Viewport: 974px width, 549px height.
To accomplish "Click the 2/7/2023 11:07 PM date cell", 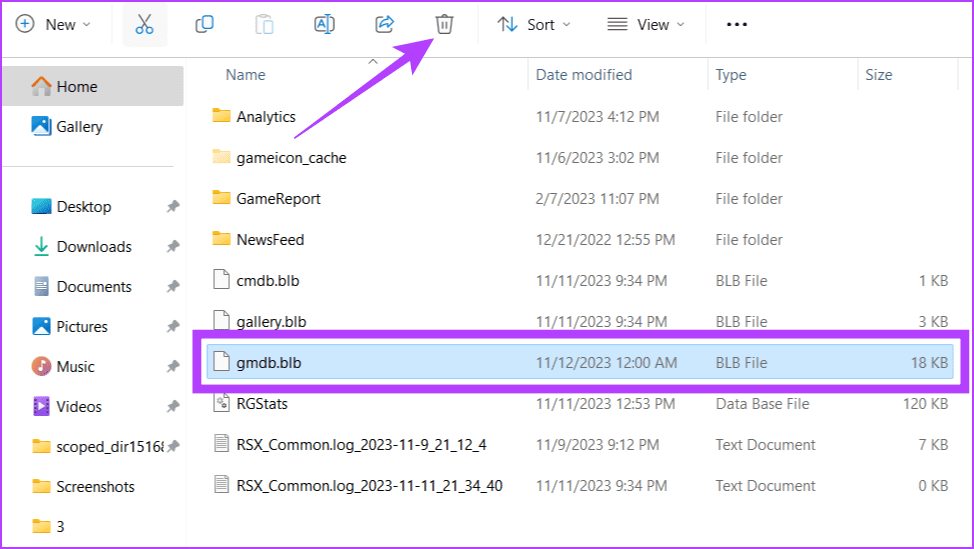I will pos(597,199).
